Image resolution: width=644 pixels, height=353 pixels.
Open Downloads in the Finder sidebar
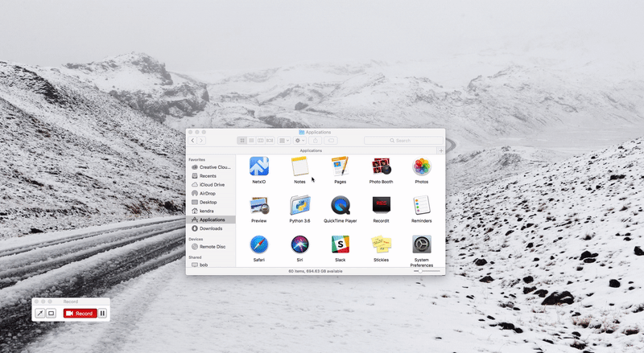coord(212,228)
